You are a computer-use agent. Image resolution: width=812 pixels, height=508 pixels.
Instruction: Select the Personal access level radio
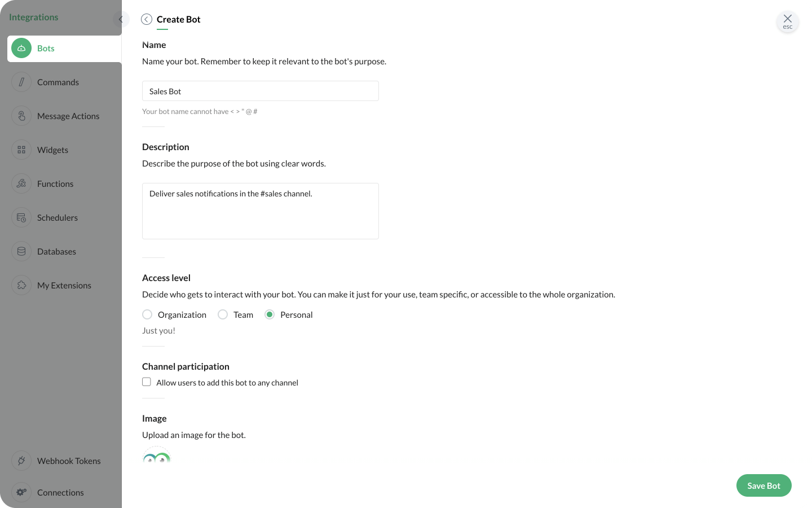[x=270, y=314]
